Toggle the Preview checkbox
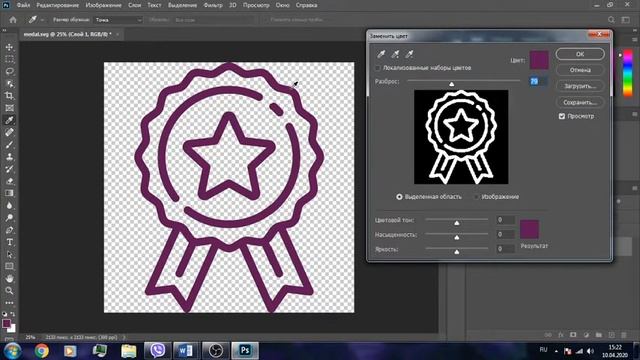Screen dimensions: 640x360 (x=562, y=116)
